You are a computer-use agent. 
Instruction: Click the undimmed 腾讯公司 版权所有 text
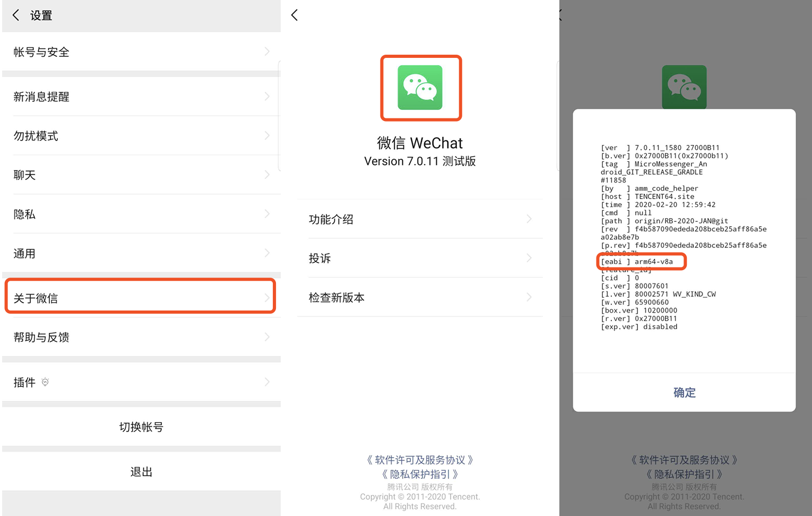click(x=420, y=487)
